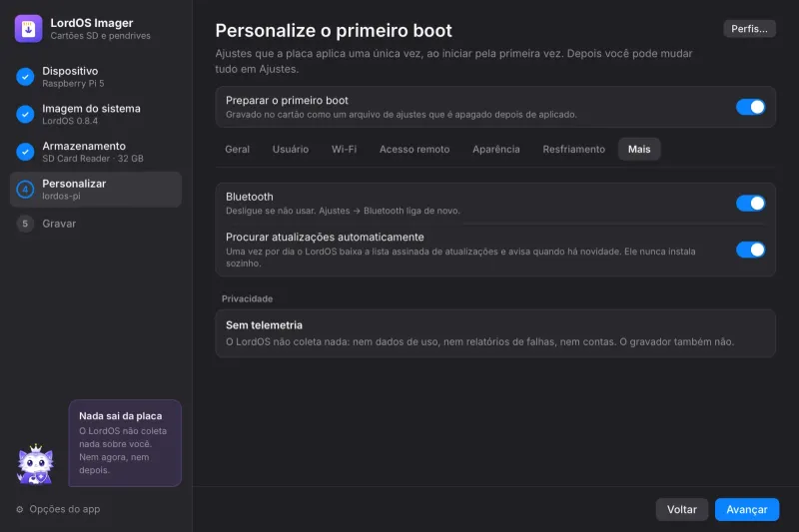
Task: Click the Nada sai da placa tip bubble
Action: 125,443
